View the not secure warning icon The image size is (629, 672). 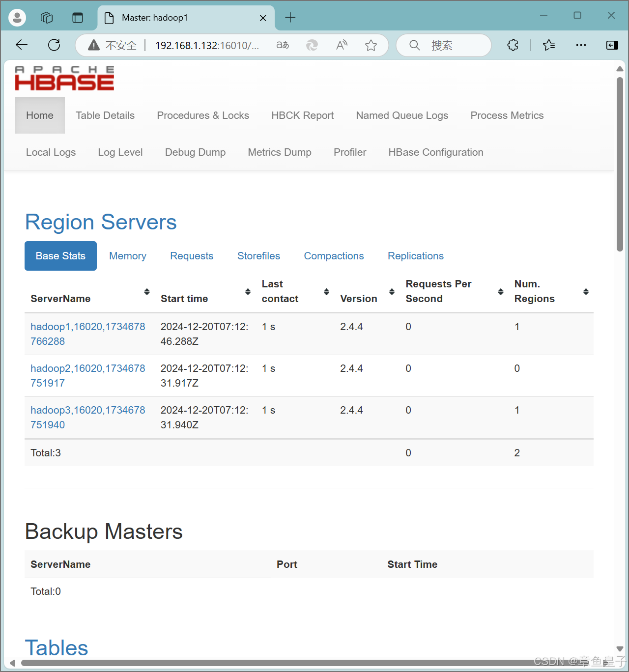(94, 45)
